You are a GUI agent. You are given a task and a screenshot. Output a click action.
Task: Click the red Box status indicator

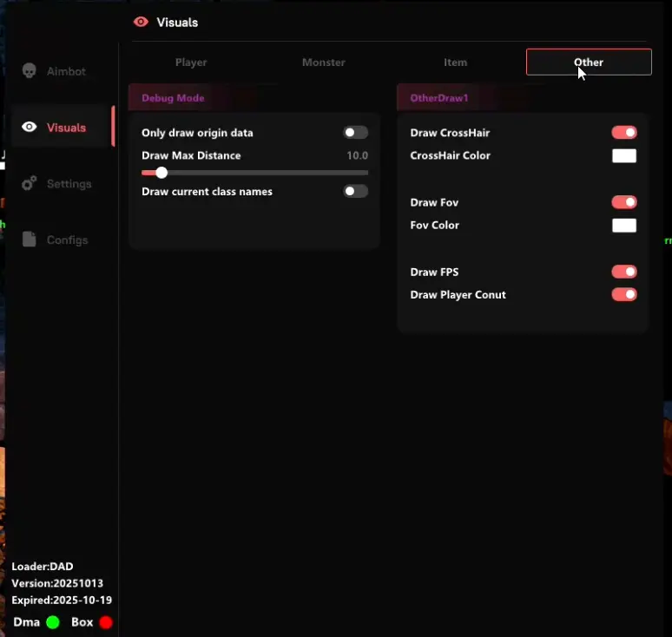click(106, 622)
